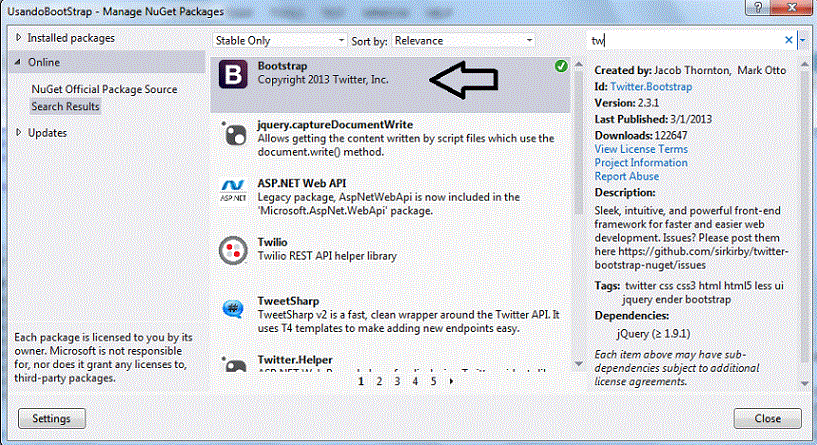The width and height of the screenshot is (817, 445).
Task: Open the Sort by Relevance dropdown
Action: click(x=463, y=41)
